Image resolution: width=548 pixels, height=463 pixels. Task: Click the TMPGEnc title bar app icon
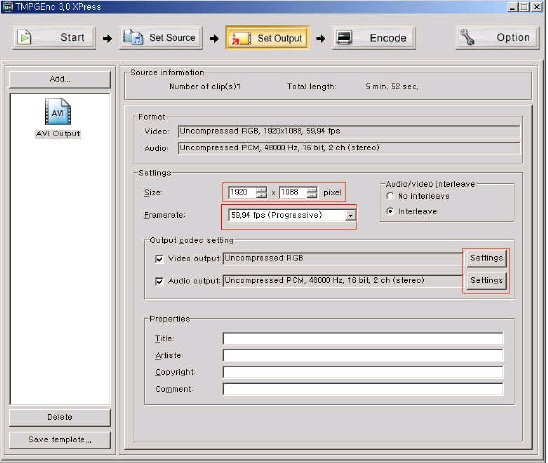[7, 7]
